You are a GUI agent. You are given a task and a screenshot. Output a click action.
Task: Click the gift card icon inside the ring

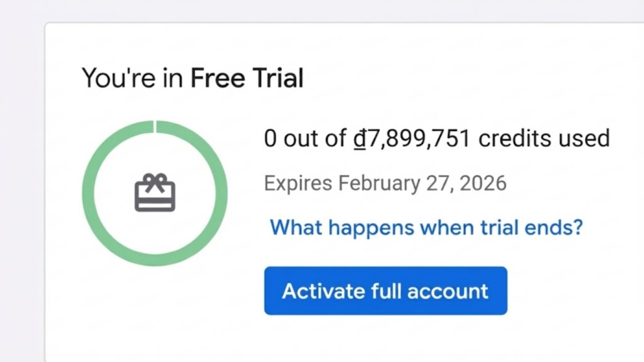point(155,193)
